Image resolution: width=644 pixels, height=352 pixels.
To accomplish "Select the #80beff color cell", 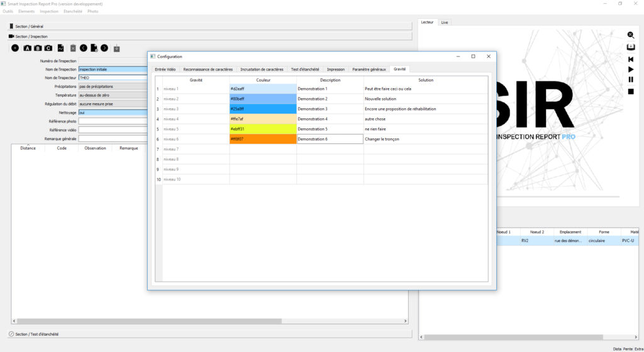I will (x=263, y=99).
